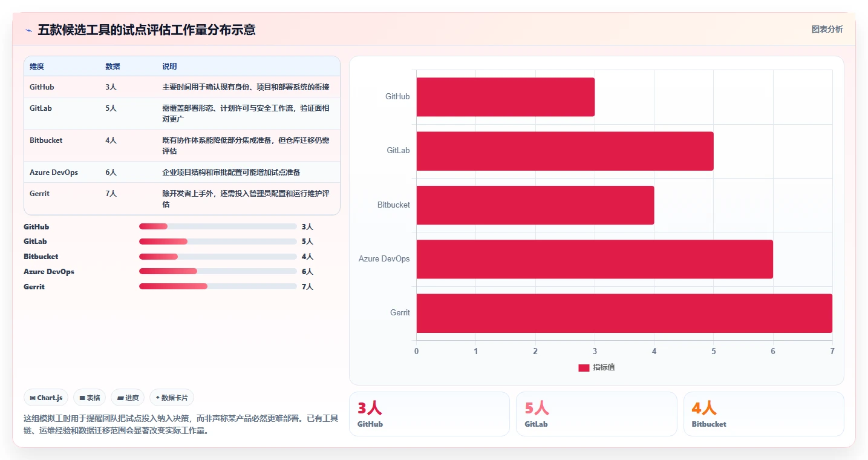Viewport: 868px width, 460px height.
Task: Select the 数据卡片 tag chip
Action: tap(172, 398)
